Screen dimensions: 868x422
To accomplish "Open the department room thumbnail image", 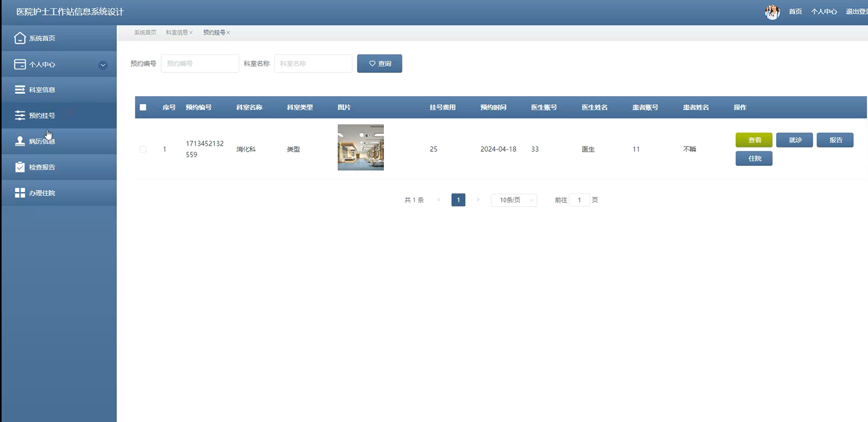I will 361,147.
